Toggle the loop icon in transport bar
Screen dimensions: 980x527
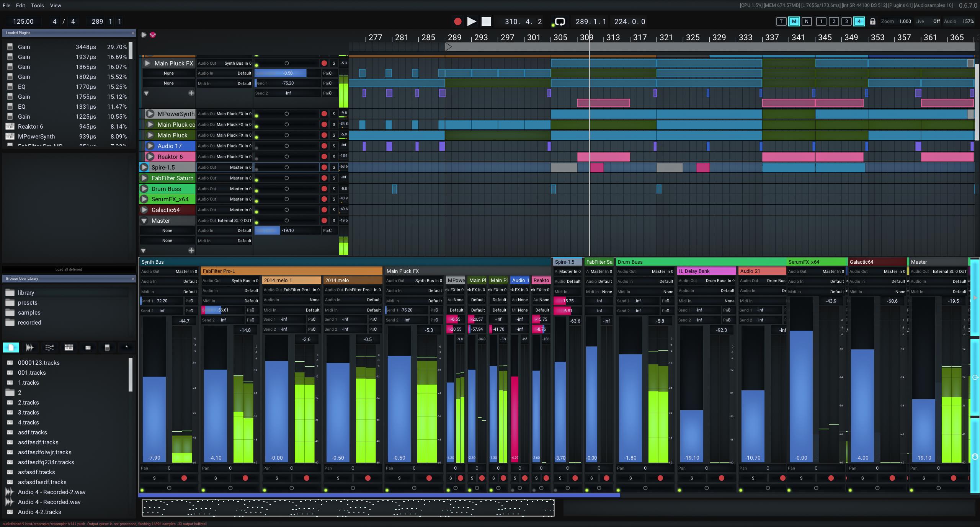(560, 22)
